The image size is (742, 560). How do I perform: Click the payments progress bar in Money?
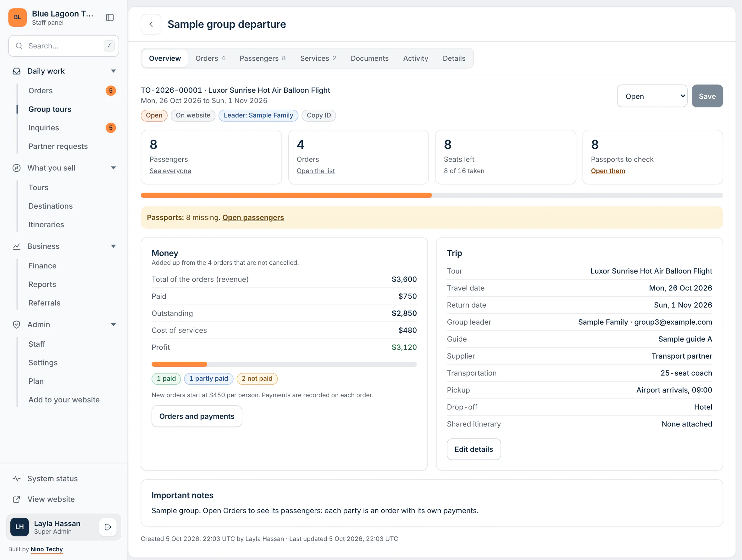[x=284, y=364]
